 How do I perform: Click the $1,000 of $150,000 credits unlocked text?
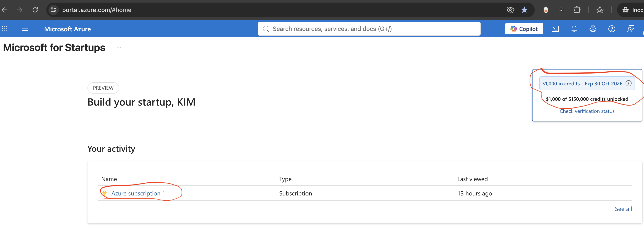[x=587, y=99]
